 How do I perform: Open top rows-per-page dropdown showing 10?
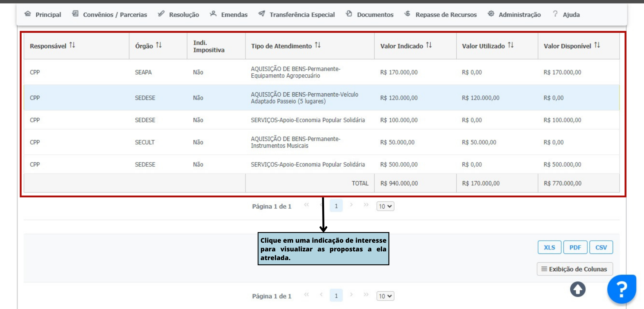click(385, 206)
